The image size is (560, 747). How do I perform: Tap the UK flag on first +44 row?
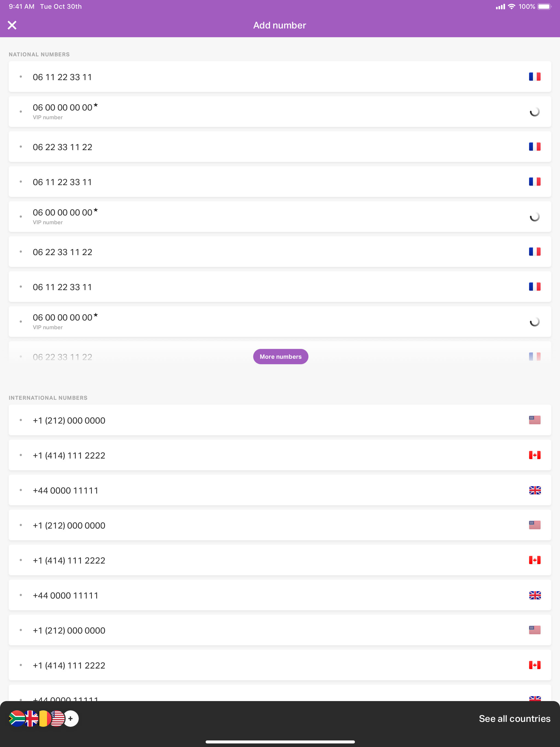(x=534, y=490)
